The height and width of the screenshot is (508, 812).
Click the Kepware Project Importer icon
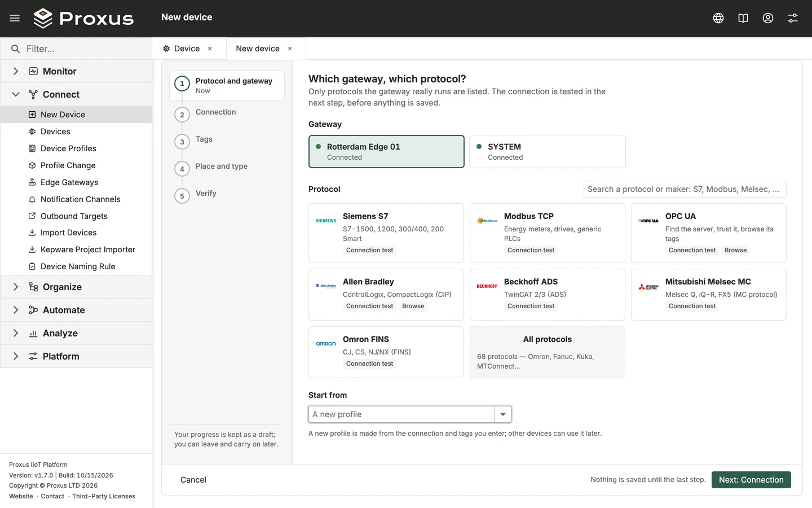tap(32, 249)
